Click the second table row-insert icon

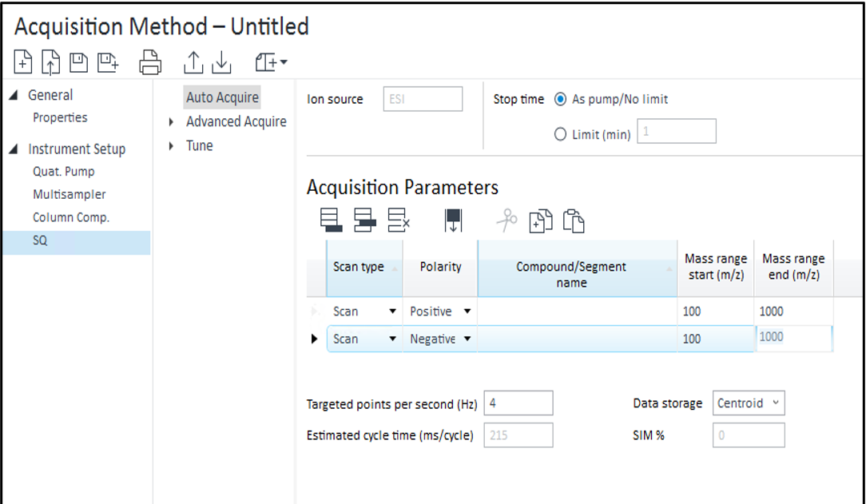[364, 220]
